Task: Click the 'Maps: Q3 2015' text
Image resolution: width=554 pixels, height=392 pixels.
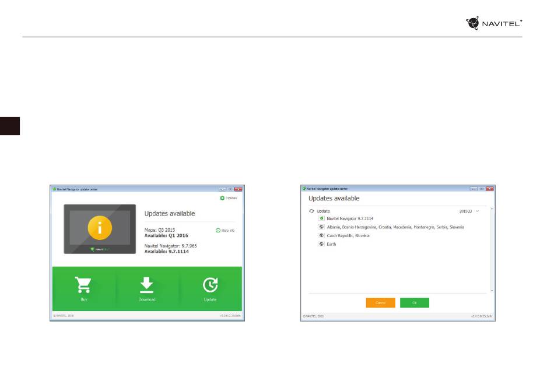Action: (160, 229)
